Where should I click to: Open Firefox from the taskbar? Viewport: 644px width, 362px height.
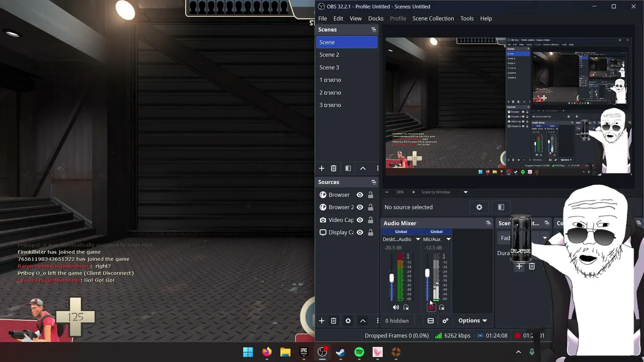[267, 352]
